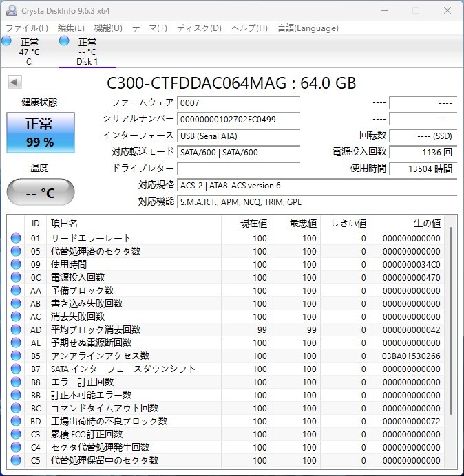Click the previous disk arrow button

coord(14,83)
